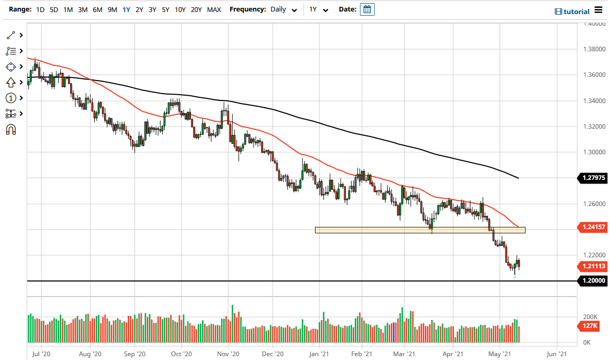Image resolution: width=610 pixels, height=364 pixels.
Task: Pick the measurement drawing tool
Action: click(x=10, y=113)
